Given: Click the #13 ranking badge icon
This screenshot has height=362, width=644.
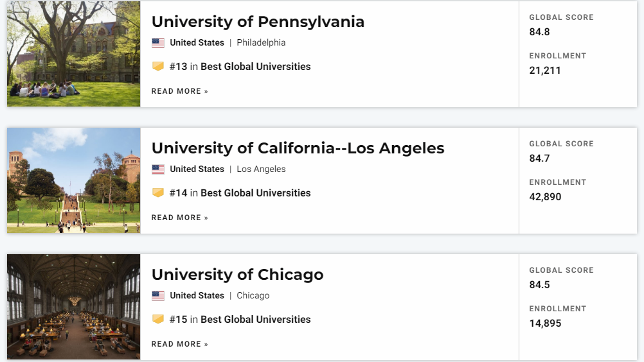Looking at the screenshot, I should click(x=158, y=66).
